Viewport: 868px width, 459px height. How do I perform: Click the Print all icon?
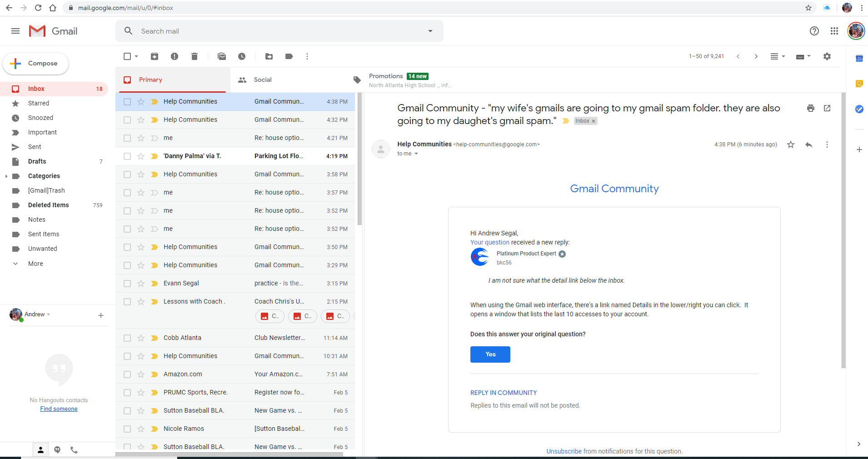[811, 108]
